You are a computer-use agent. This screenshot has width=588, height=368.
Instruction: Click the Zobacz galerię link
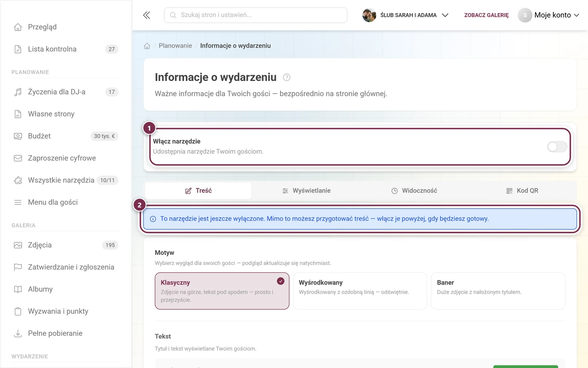click(x=486, y=15)
